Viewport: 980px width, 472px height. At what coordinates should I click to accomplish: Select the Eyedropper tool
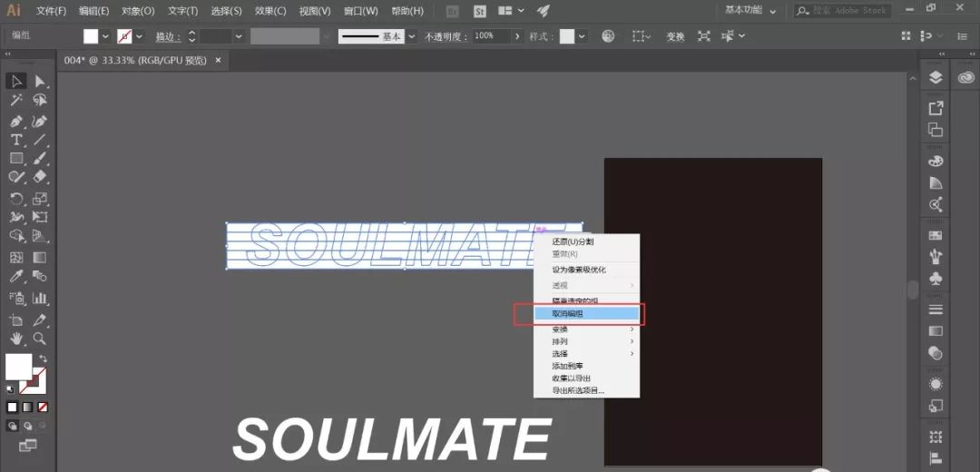[16, 278]
